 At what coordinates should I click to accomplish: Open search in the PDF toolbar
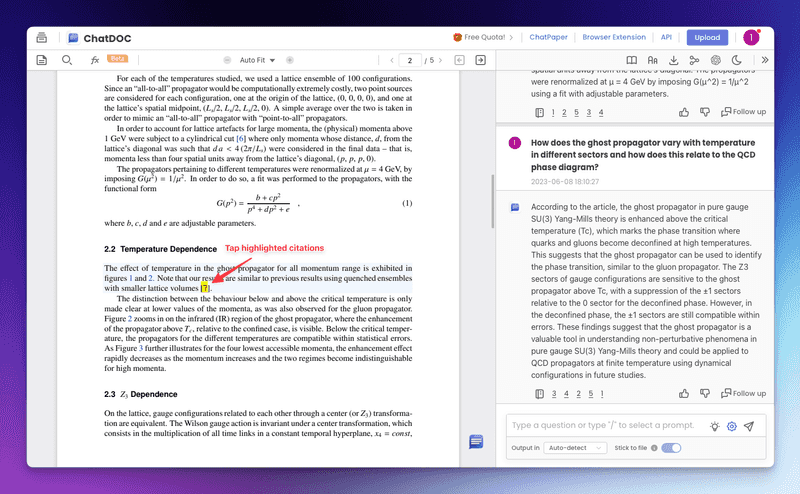coord(67,60)
